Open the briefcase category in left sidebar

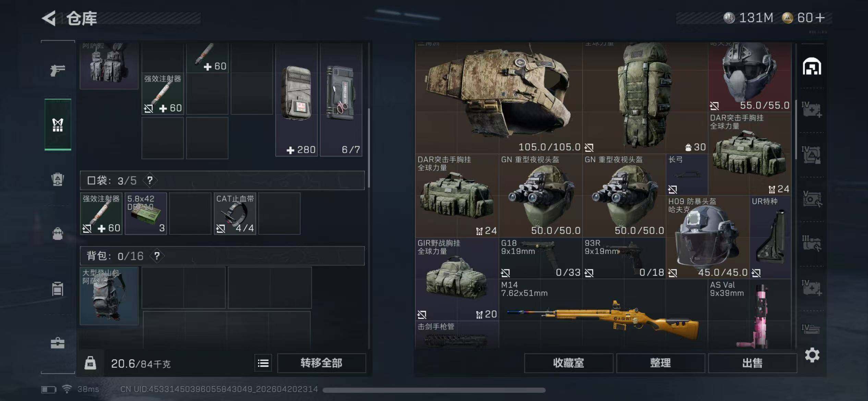pos(58,343)
